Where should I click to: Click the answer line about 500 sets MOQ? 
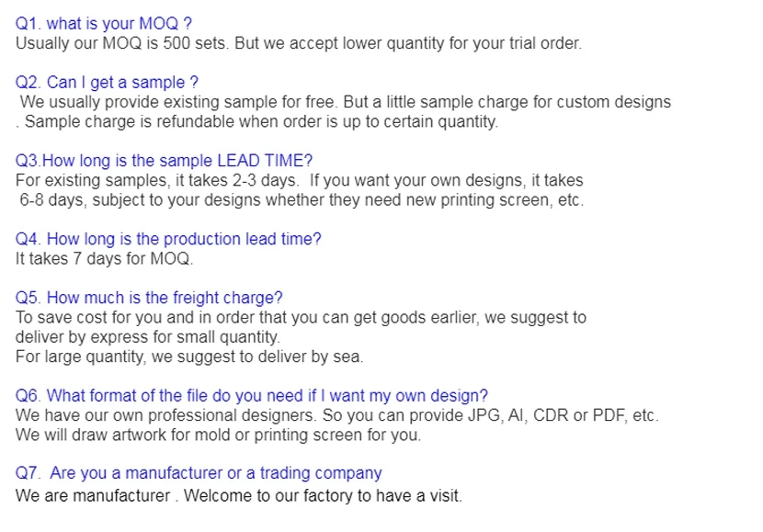[299, 43]
